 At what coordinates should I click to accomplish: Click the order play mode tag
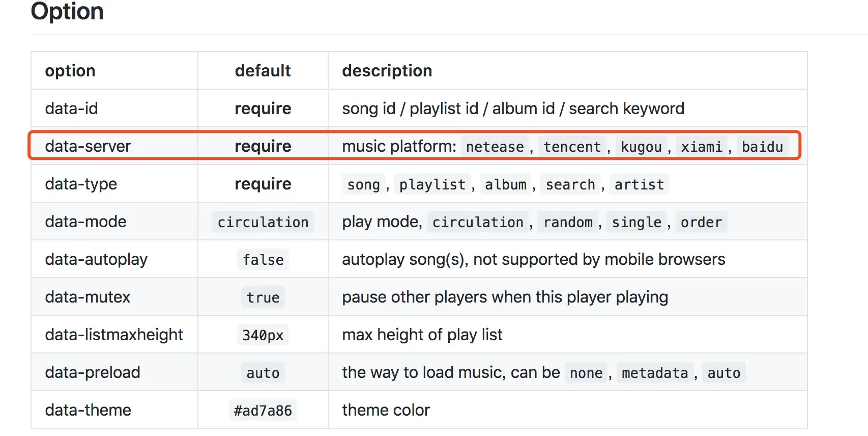(701, 222)
